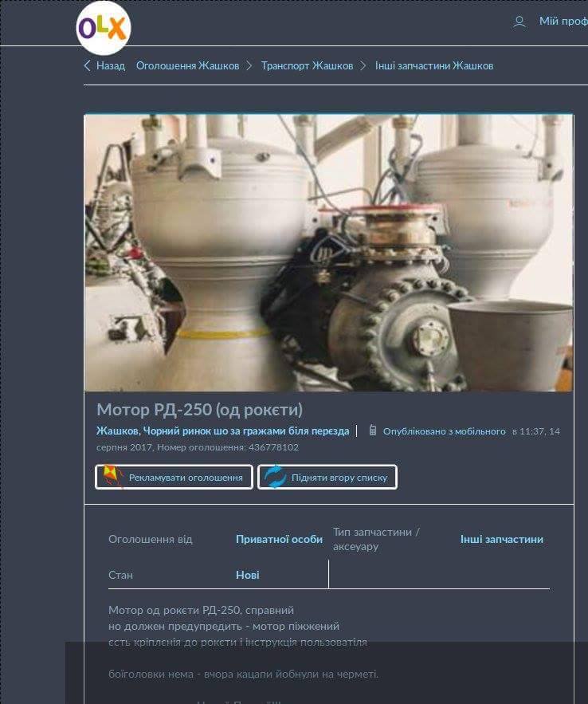Click the refresh arrows icon on Підняти
Viewport: 588px width, 704px height.
pyautogui.click(x=275, y=477)
